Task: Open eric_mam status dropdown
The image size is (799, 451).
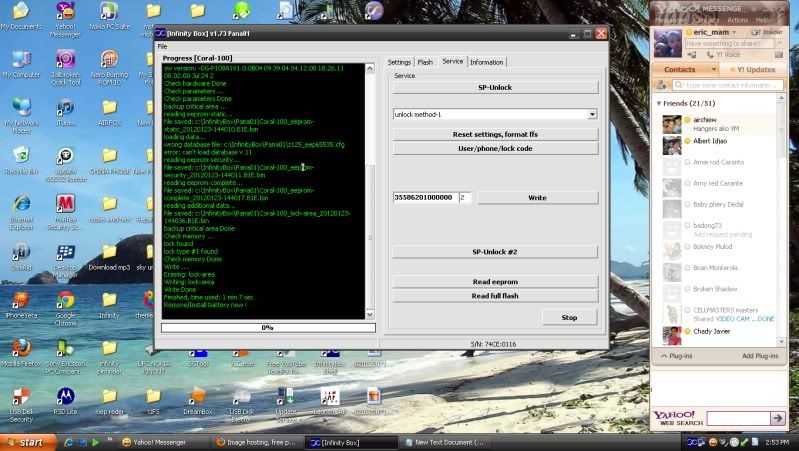Action: click(x=734, y=32)
